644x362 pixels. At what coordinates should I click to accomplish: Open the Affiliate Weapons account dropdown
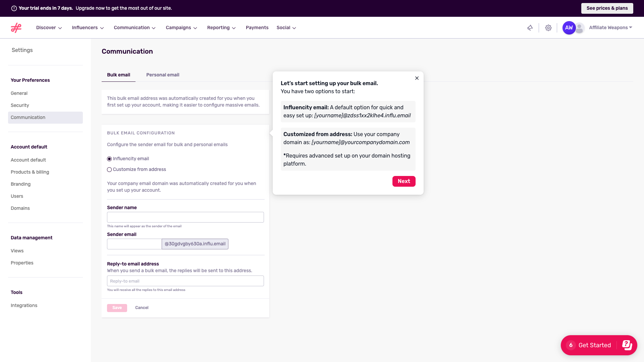(x=610, y=27)
